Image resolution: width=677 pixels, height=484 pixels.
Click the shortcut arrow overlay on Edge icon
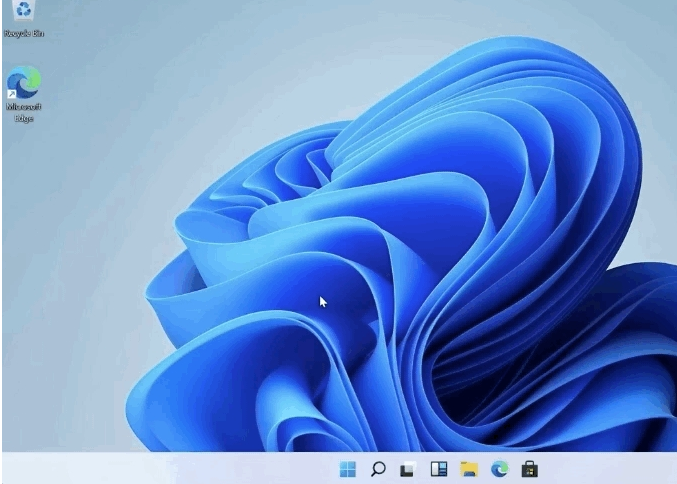(12, 94)
